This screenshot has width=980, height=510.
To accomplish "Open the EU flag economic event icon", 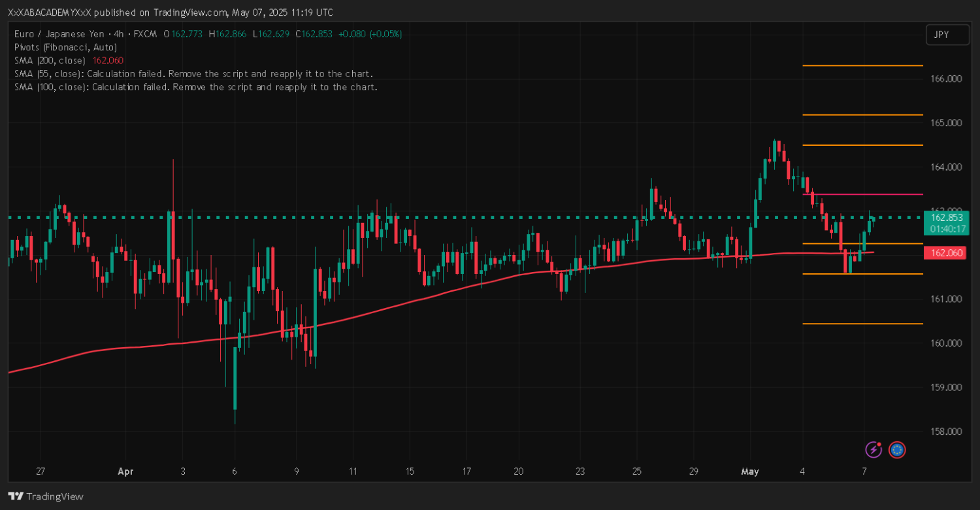I will click(x=897, y=449).
